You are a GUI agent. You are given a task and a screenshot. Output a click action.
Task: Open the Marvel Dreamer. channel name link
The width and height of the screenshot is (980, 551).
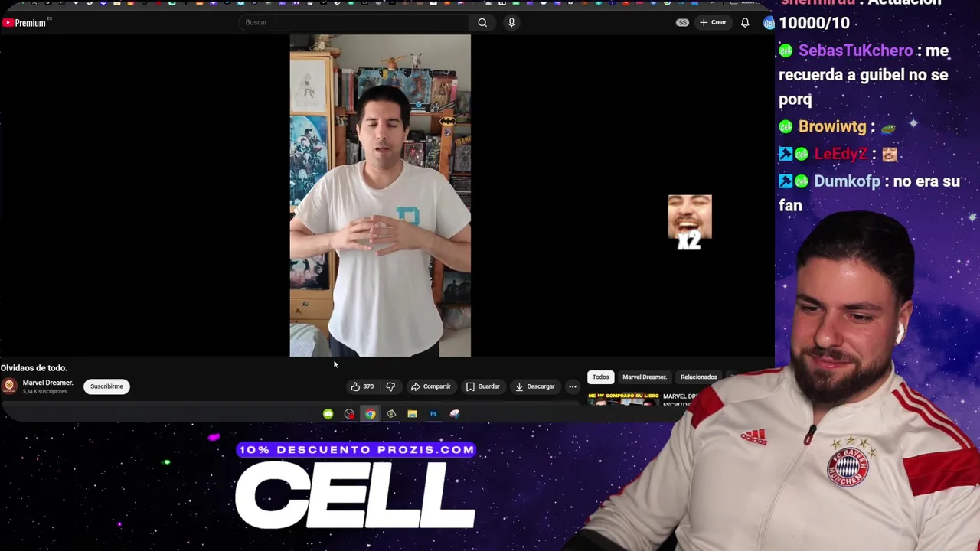tap(47, 383)
